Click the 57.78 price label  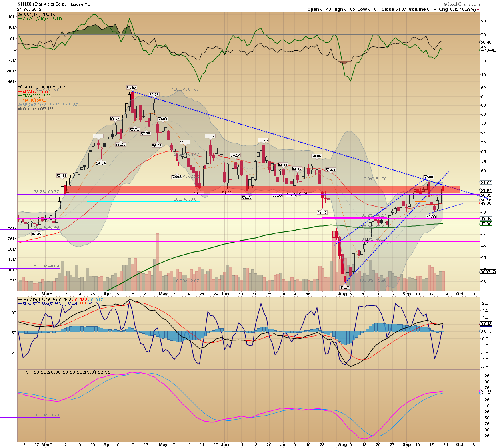[x=134, y=130]
